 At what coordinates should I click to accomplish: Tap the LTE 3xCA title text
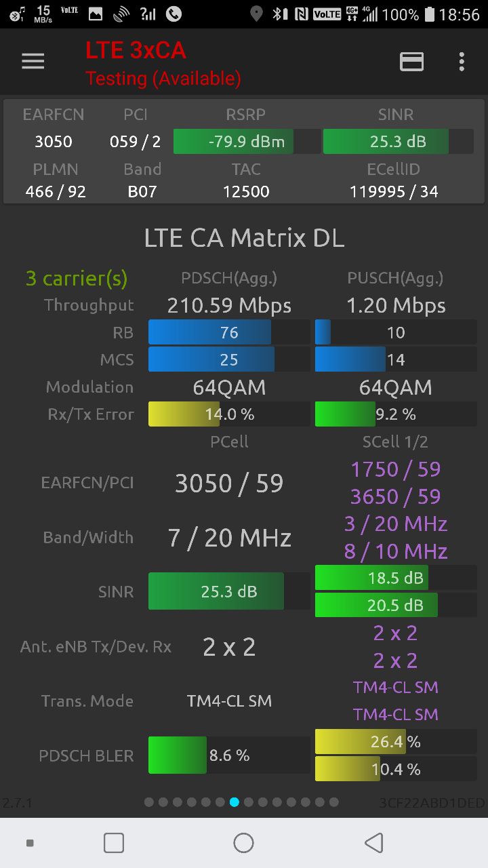tap(136, 50)
